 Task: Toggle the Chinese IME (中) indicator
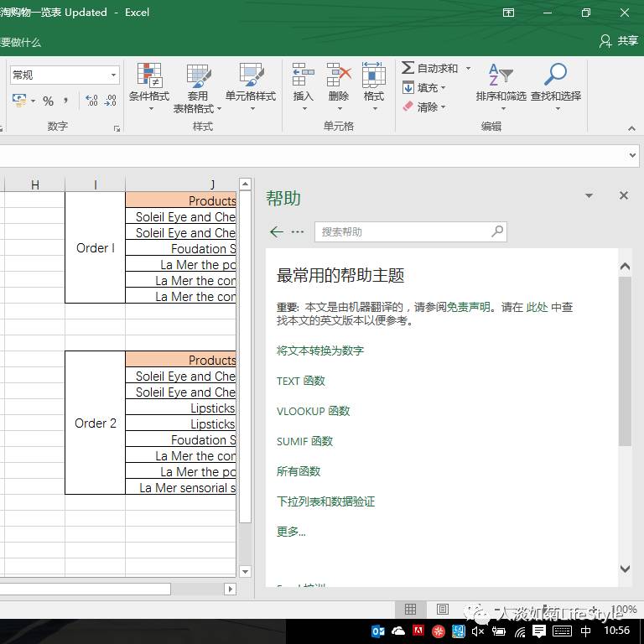586,631
